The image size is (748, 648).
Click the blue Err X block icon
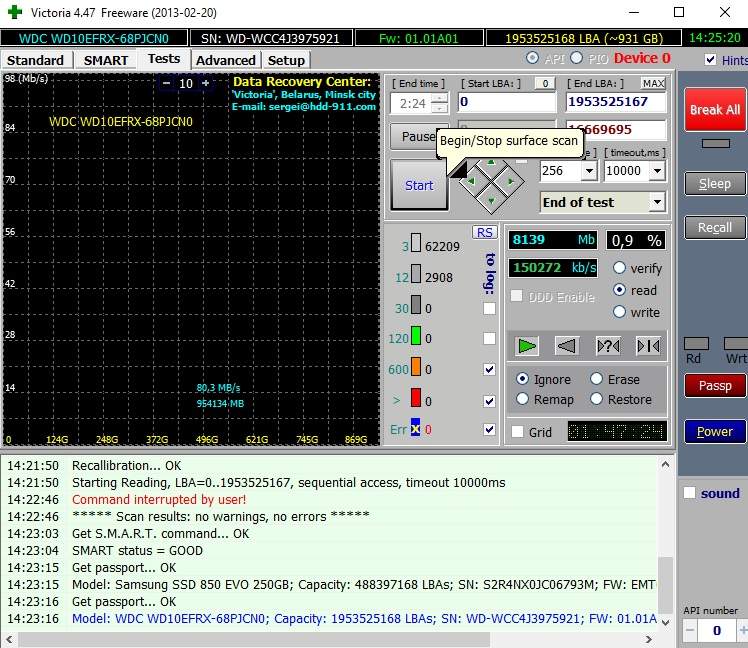tap(416, 428)
